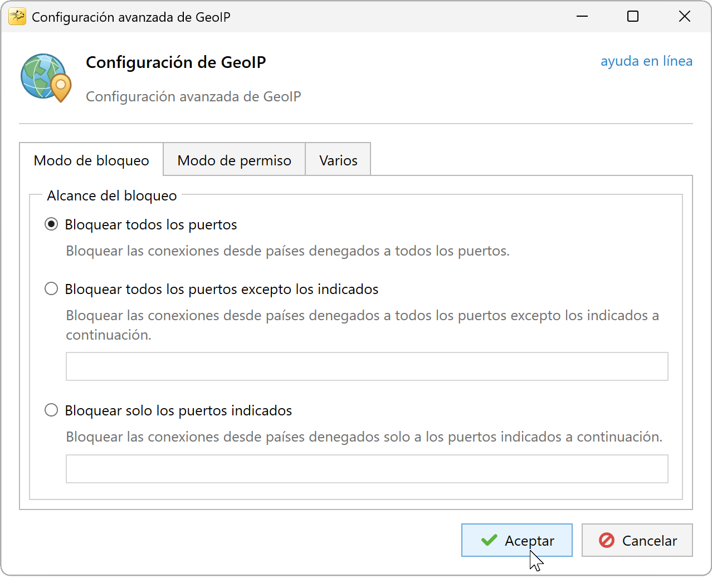712x588 pixels.
Task: Select 'Bloquear todos los puertos' radio button
Action: [x=51, y=224]
